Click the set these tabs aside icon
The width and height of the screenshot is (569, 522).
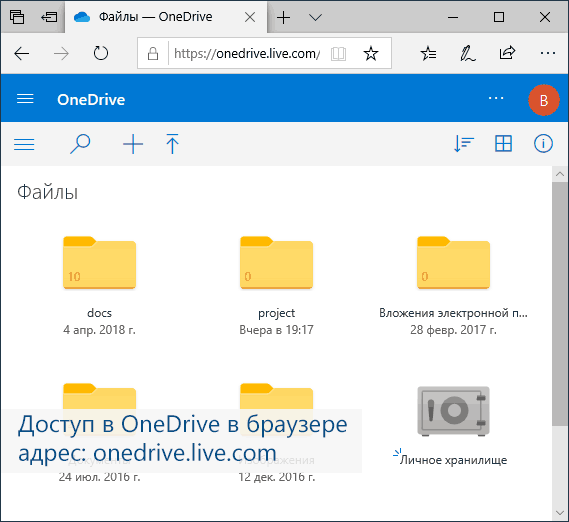coord(49,17)
